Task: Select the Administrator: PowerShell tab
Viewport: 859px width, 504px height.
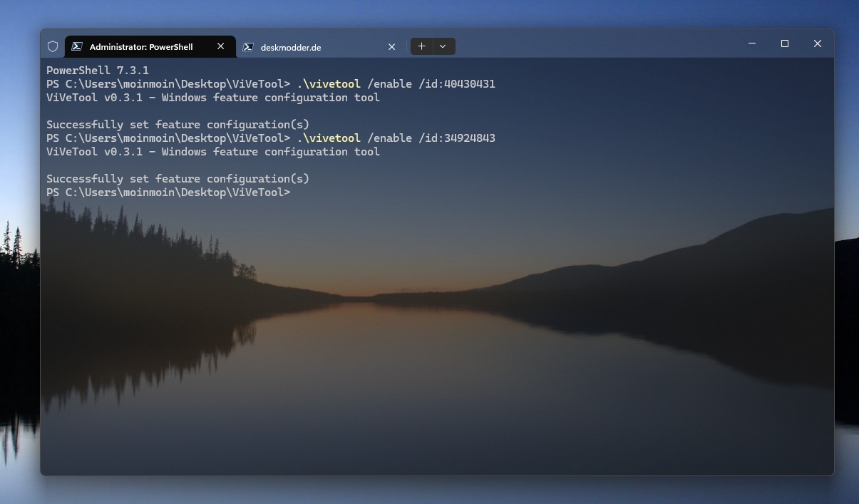Action: tap(150, 46)
